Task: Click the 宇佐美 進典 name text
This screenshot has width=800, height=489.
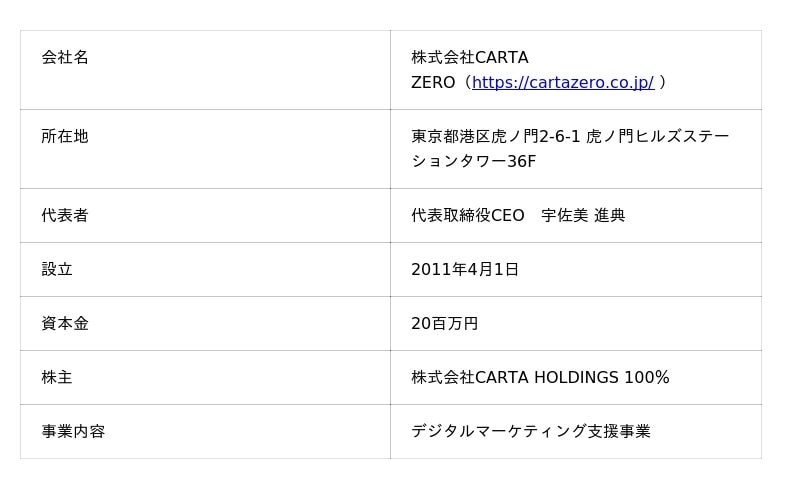Action: [583, 215]
